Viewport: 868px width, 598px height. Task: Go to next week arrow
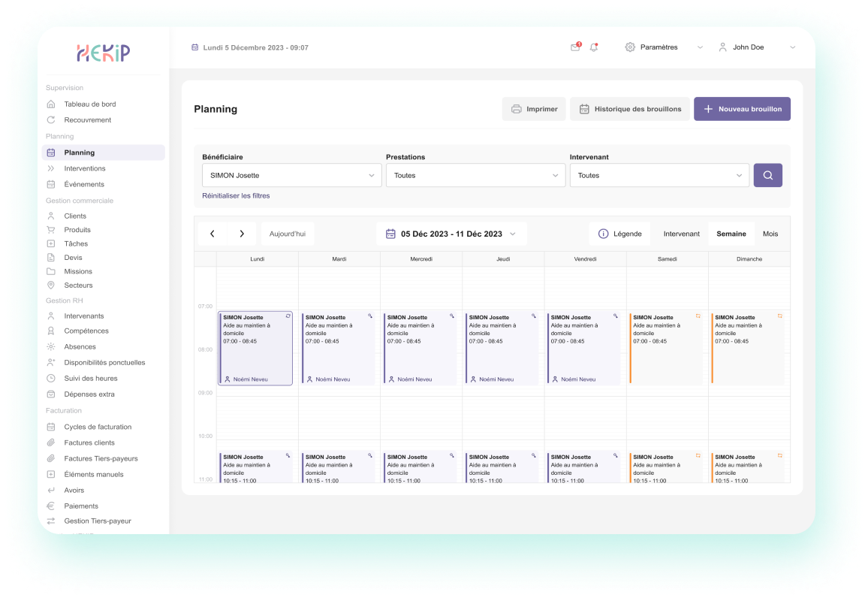(242, 234)
